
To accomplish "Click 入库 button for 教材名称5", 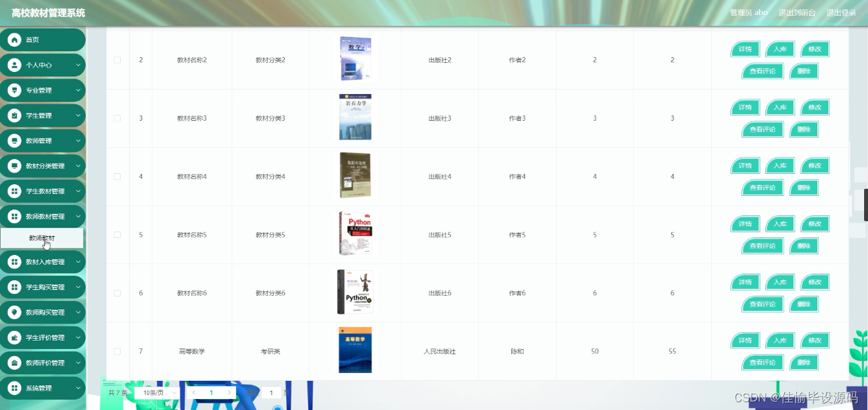I will click(x=780, y=224).
